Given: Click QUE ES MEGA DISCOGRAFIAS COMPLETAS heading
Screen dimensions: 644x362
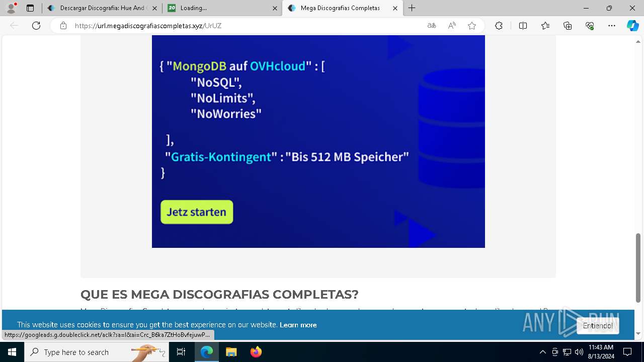Looking at the screenshot, I should tap(219, 294).
